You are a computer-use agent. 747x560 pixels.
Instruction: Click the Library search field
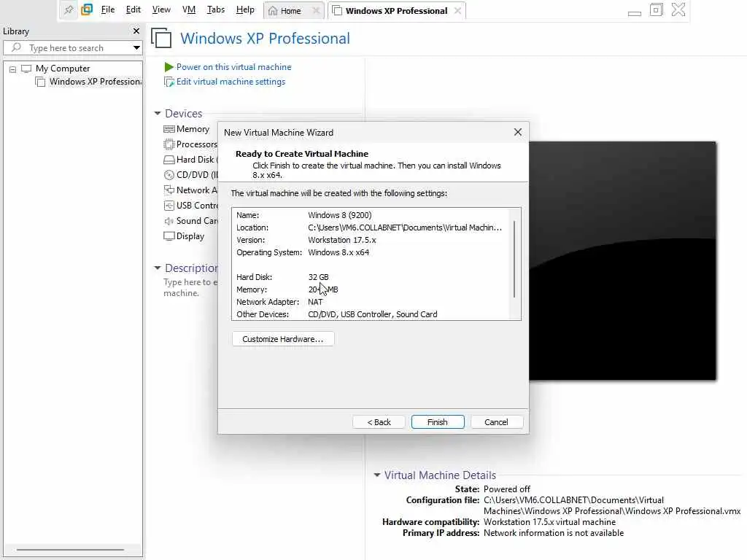pos(71,47)
